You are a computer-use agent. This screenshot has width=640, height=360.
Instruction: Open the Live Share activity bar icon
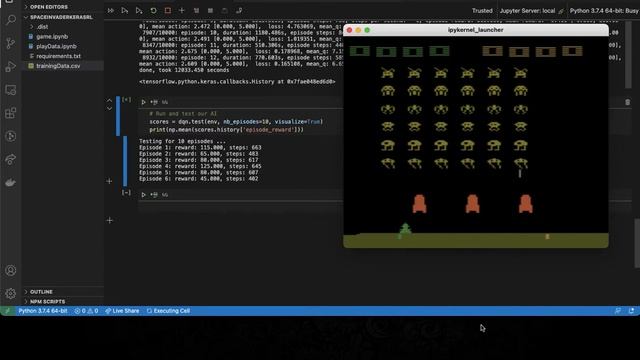(x=11, y=159)
